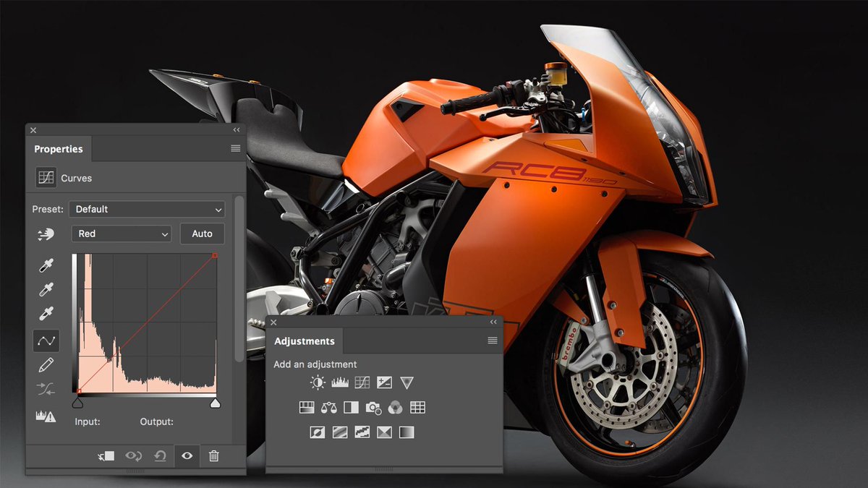Add an Invert adjustment
This screenshot has height=488, width=868.
(x=318, y=432)
